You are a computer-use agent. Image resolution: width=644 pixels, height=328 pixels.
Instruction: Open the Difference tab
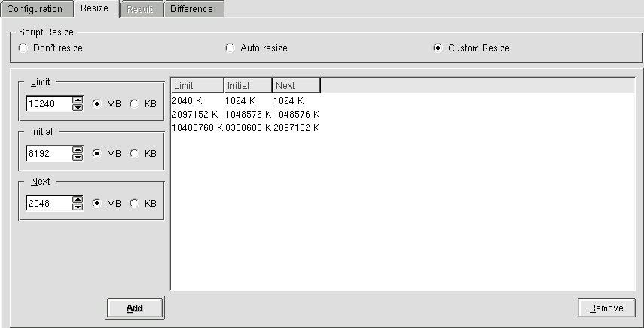[x=191, y=9]
